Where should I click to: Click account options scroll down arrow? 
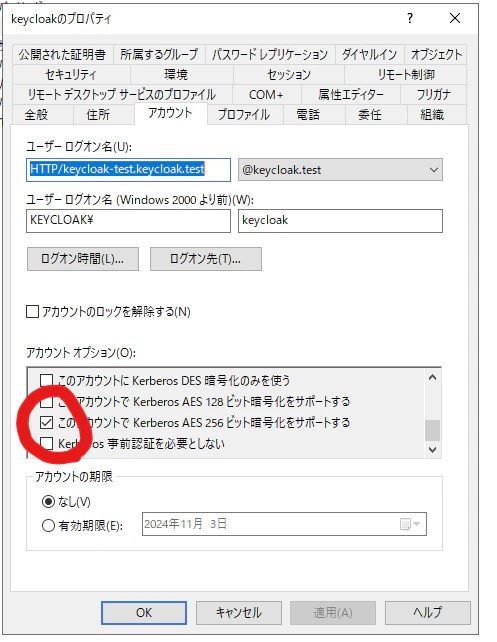tap(432, 450)
